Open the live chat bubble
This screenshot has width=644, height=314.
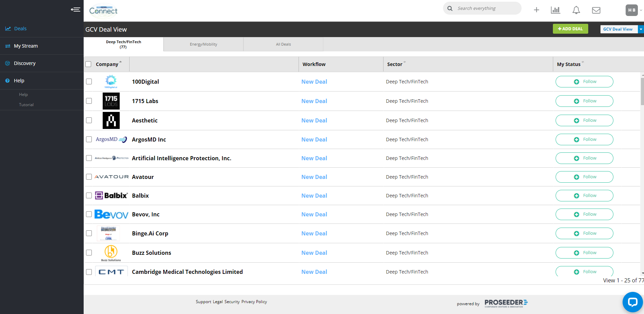632,302
